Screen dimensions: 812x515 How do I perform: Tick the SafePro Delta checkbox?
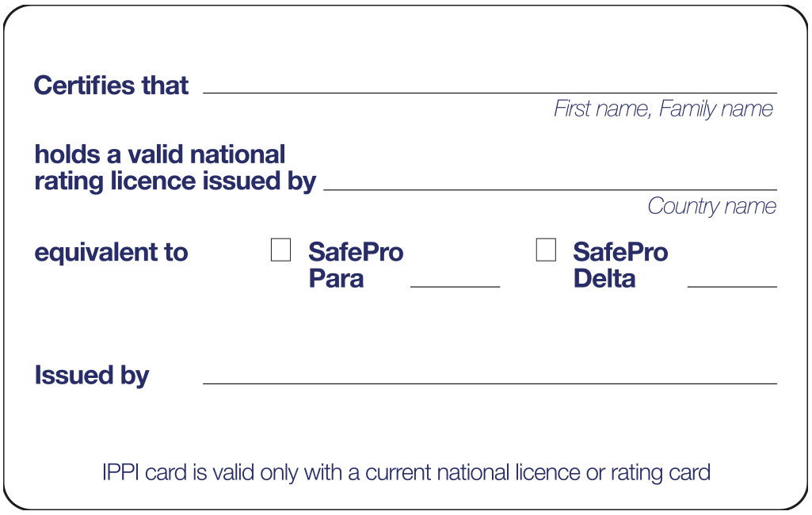546,250
